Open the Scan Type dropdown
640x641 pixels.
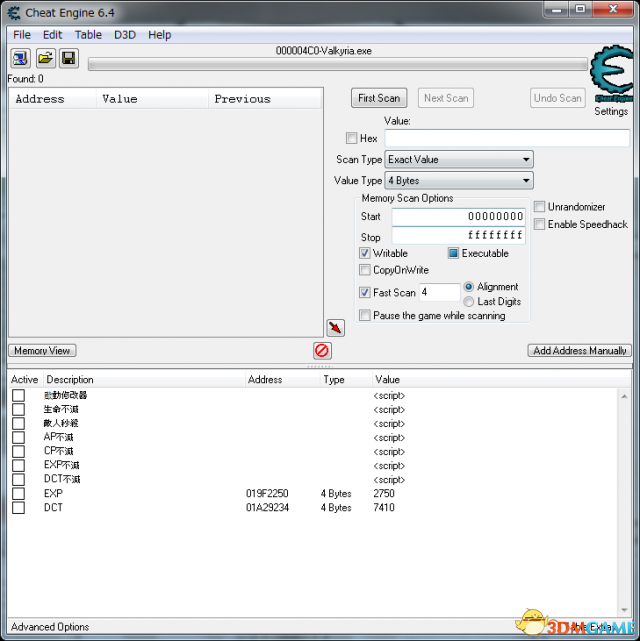pos(459,160)
